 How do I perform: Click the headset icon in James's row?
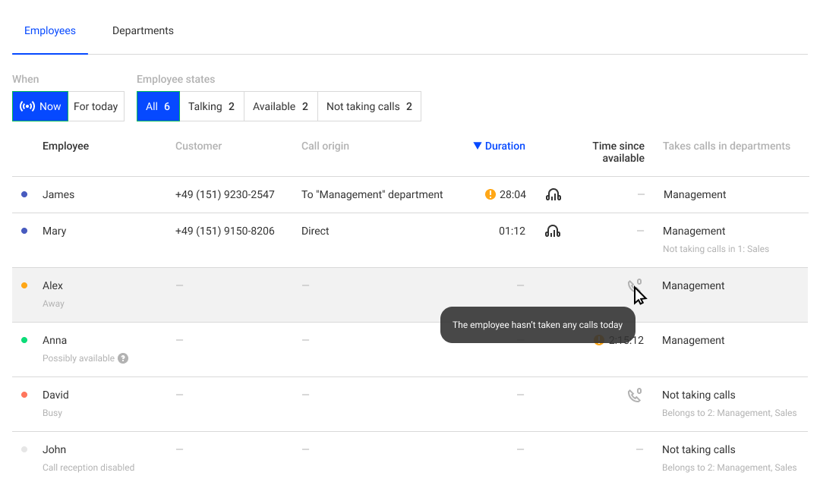[x=553, y=195]
